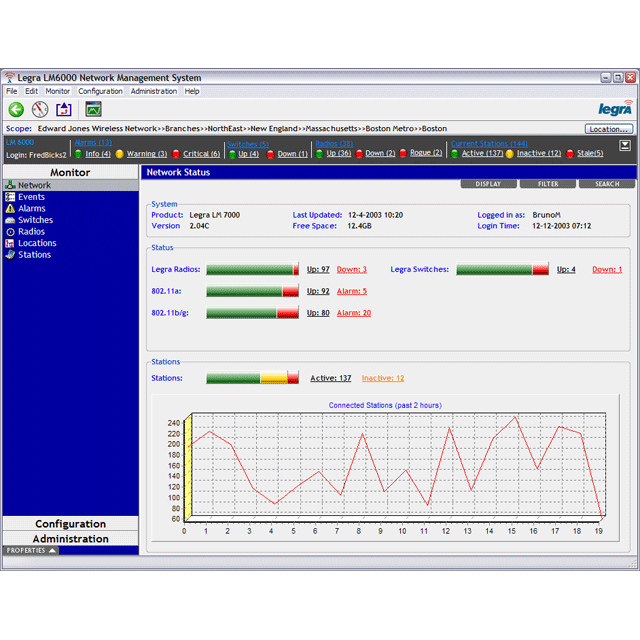Click the SEARCH button
The height and width of the screenshot is (640, 640).
(607, 184)
